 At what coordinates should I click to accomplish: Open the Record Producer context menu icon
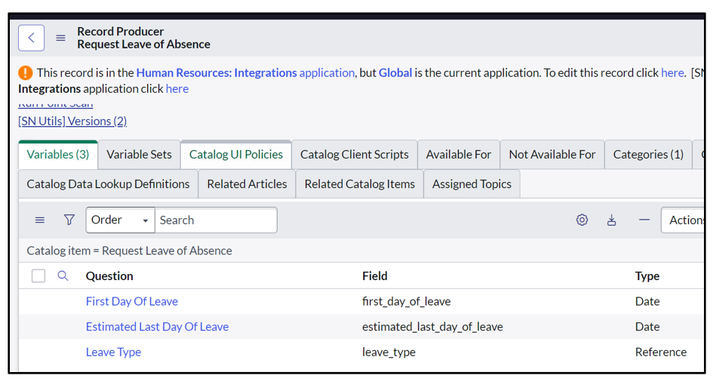(60, 38)
